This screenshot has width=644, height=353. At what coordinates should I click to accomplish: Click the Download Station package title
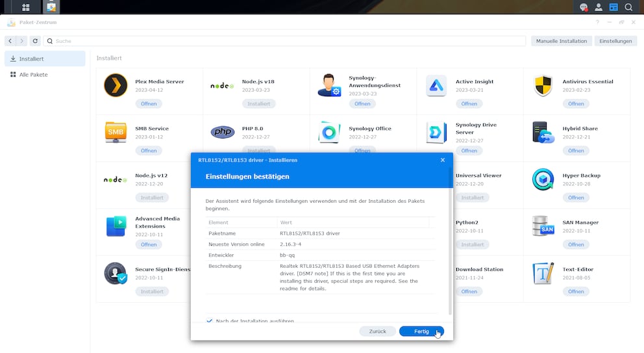pos(479,269)
